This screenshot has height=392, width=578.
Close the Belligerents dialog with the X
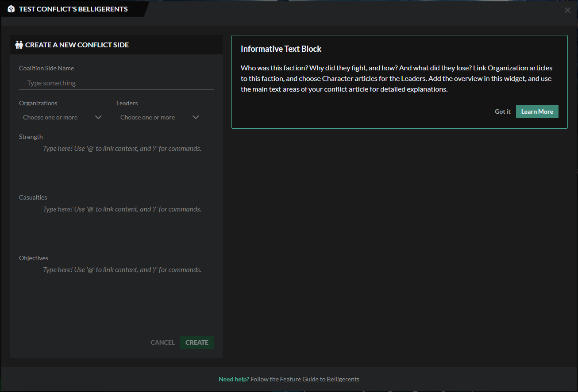tap(567, 10)
